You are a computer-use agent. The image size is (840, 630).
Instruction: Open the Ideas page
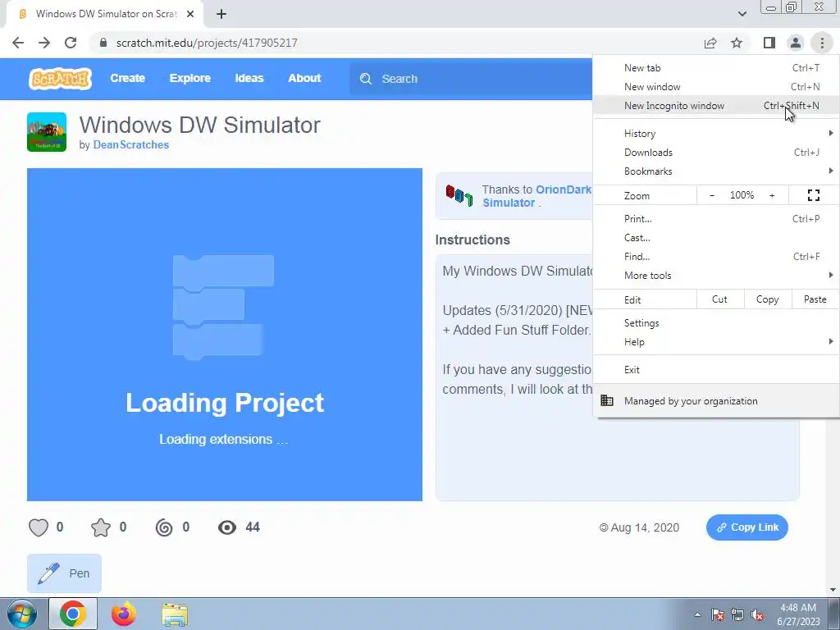click(x=249, y=78)
